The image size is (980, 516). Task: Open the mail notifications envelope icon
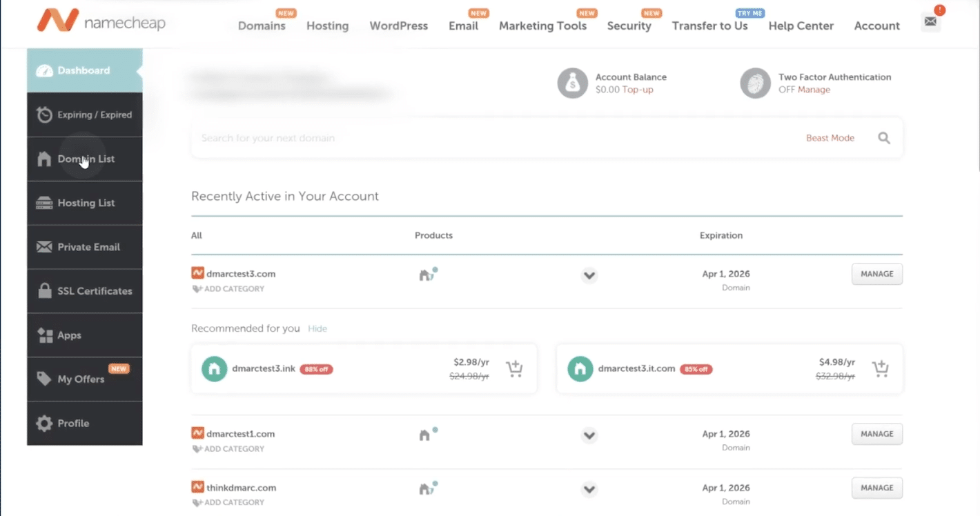click(930, 22)
